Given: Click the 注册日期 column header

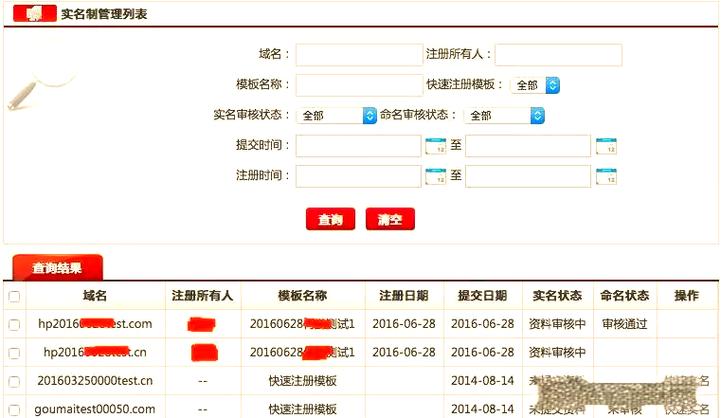Looking at the screenshot, I should point(404,296).
